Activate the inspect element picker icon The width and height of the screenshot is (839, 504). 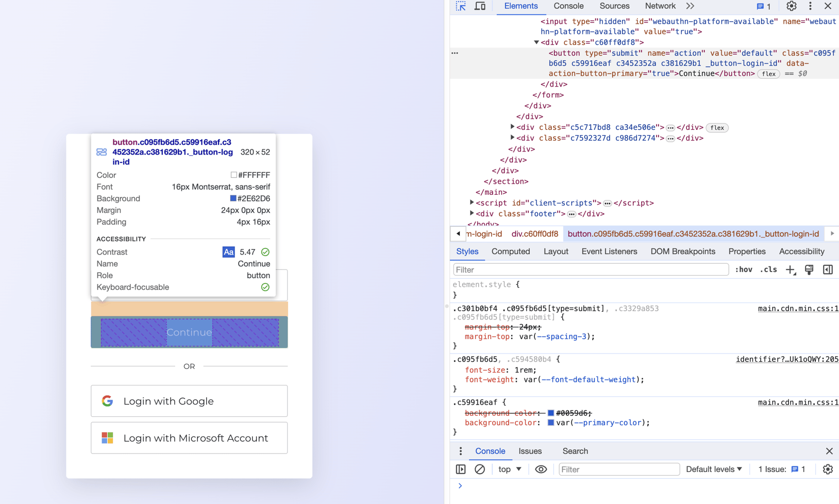point(461,6)
